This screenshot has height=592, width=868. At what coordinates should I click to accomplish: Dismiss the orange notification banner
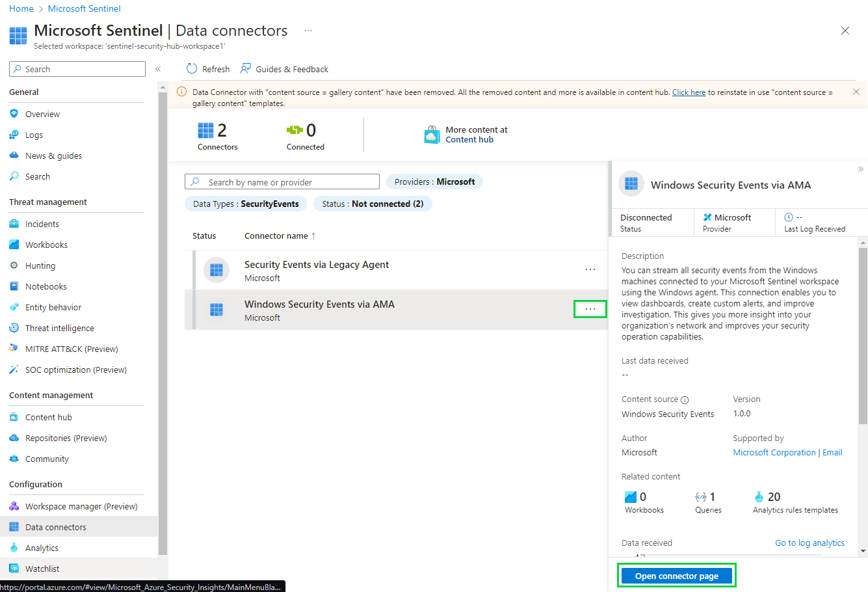point(856,92)
